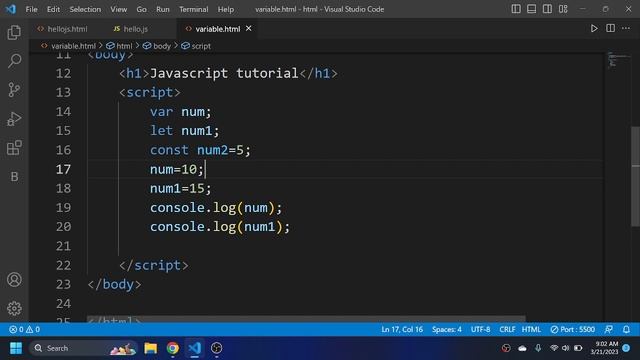Click the OneDrive cloud tray icon
The width and height of the screenshot is (640, 360).
[522, 348]
